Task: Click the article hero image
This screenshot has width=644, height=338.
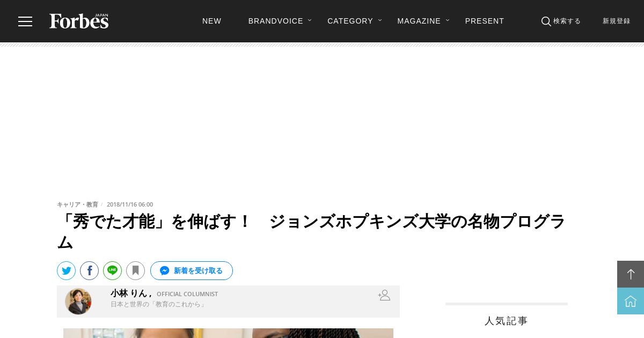Action: pos(228,333)
